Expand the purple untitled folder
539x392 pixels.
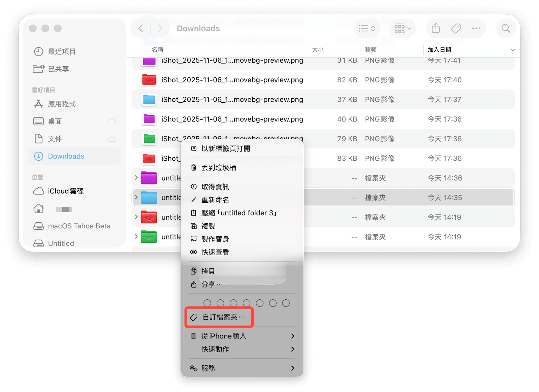[x=136, y=178]
